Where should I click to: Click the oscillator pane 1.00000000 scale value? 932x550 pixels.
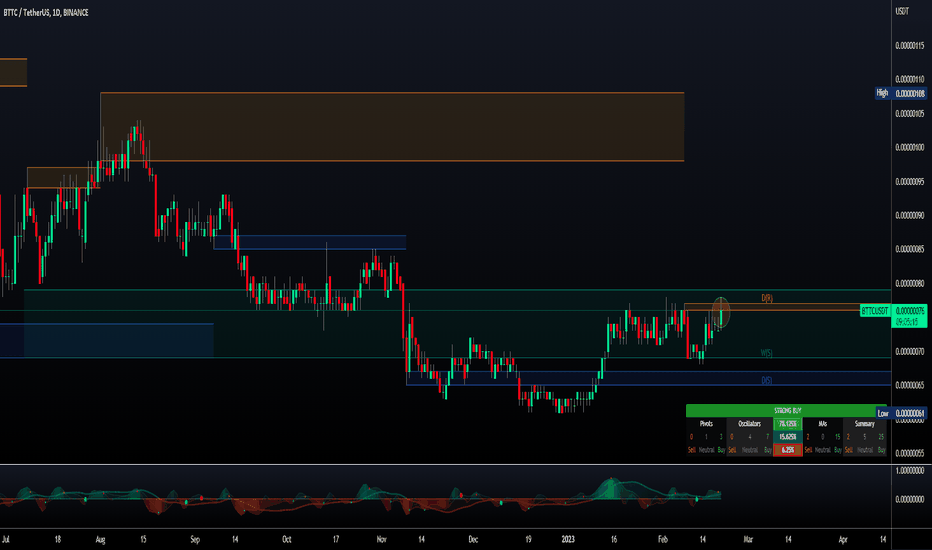tap(910, 470)
